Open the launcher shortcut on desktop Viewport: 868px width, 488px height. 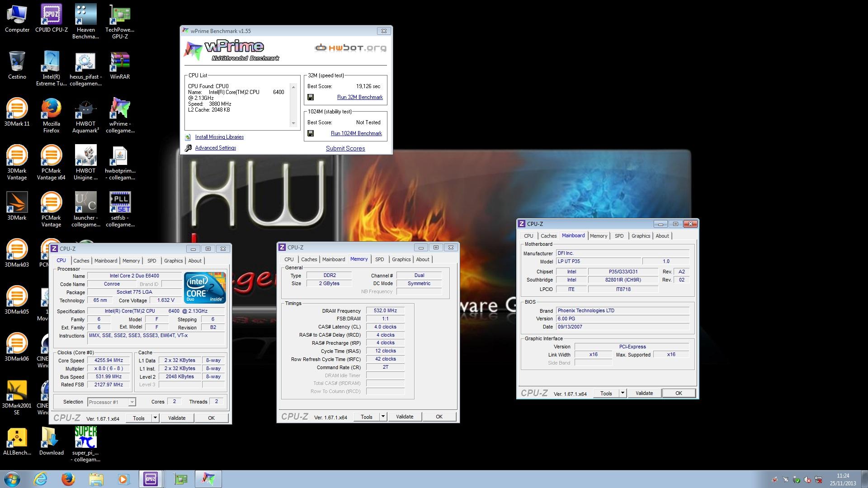point(86,210)
